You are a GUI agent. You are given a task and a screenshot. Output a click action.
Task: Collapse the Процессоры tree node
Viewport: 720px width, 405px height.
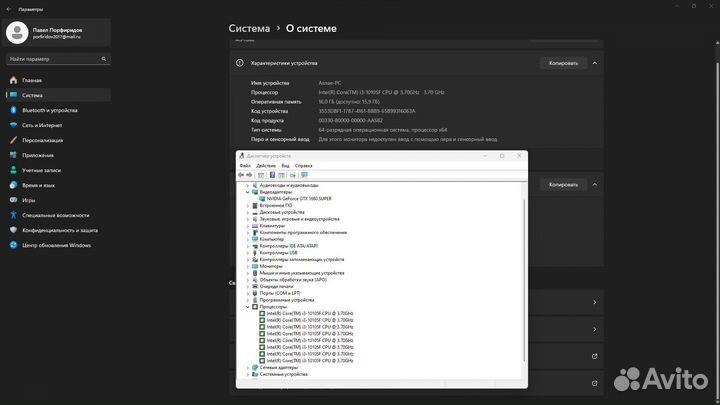click(247, 307)
